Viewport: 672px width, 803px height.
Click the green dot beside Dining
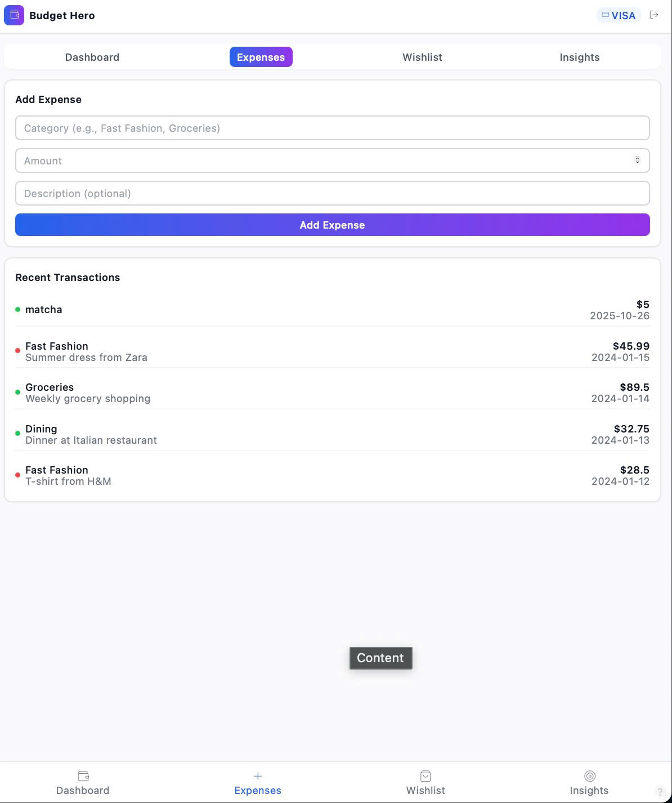coord(17,434)
